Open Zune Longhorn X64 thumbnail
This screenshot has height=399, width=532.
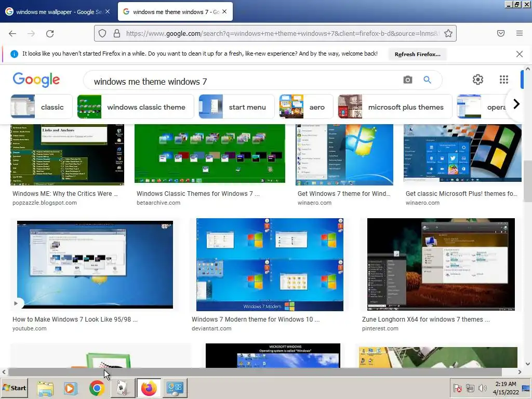(x=441, y=264)
